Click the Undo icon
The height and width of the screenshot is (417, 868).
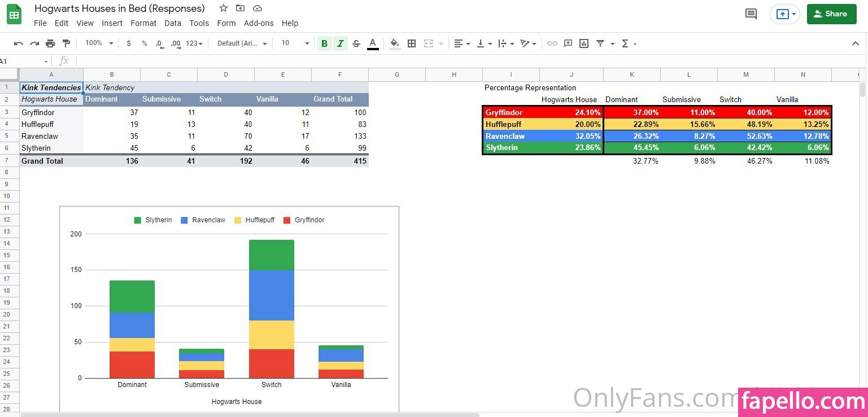click(19, 43)
